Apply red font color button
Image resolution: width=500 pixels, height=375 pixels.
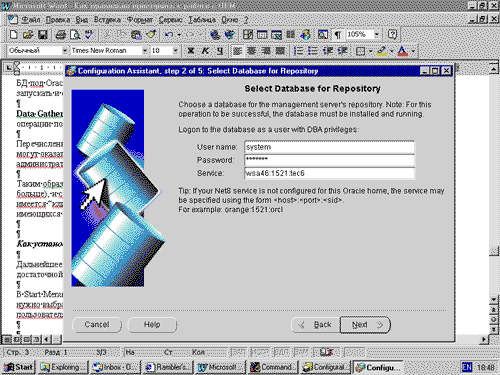[x=403, y=51]
